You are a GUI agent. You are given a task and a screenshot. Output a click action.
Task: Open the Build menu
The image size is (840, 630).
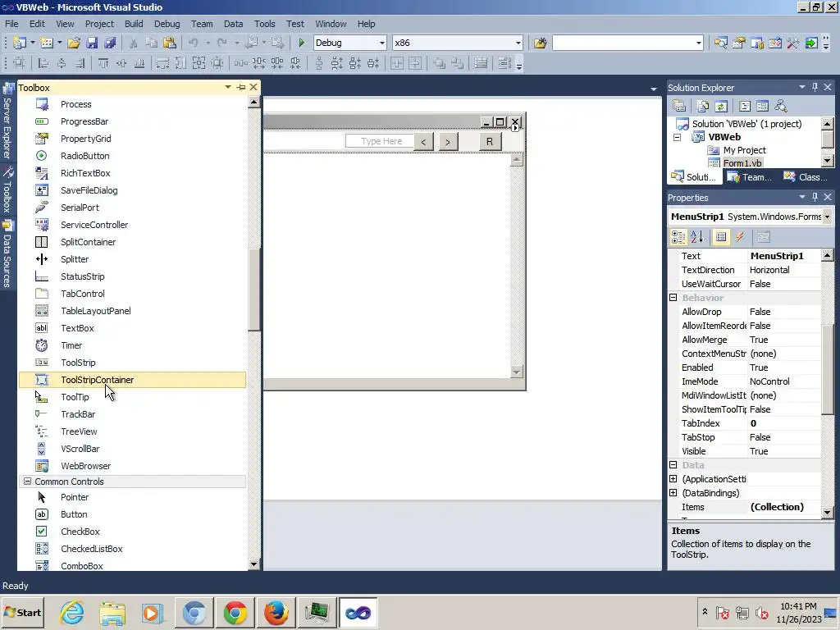[134, 24]
